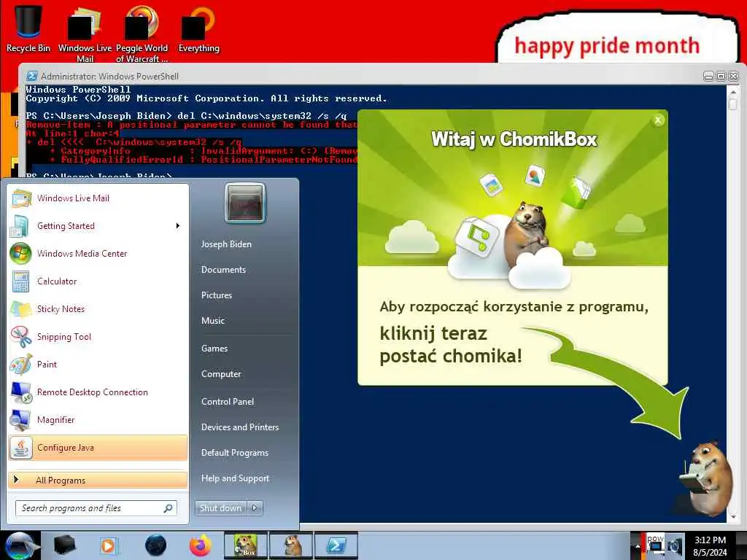Click the Search programs and files field
Viewport: 747px width, 560px height.
click(96, 508)
